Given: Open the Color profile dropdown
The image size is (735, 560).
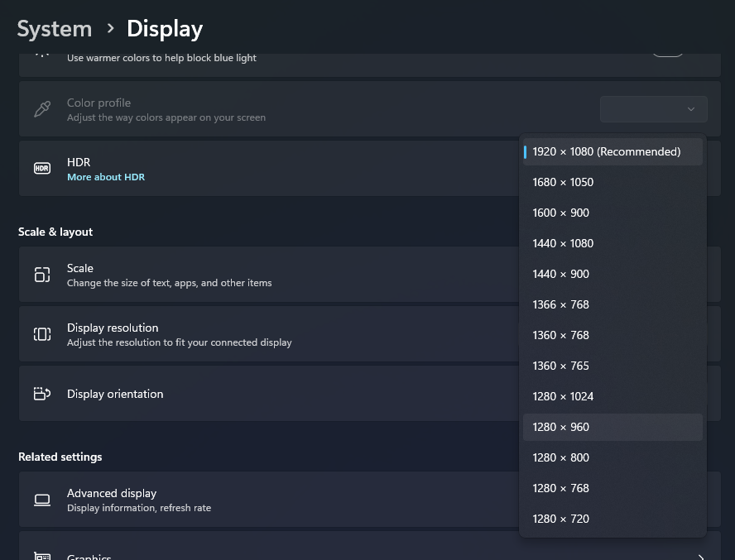Looking at the screenshot, I should (x=653, y=109).
